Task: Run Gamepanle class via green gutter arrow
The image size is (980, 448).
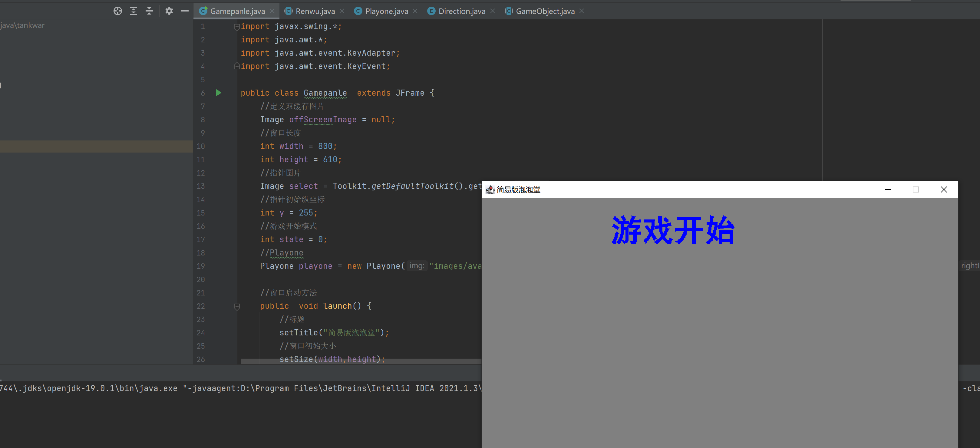Action: 218,92
